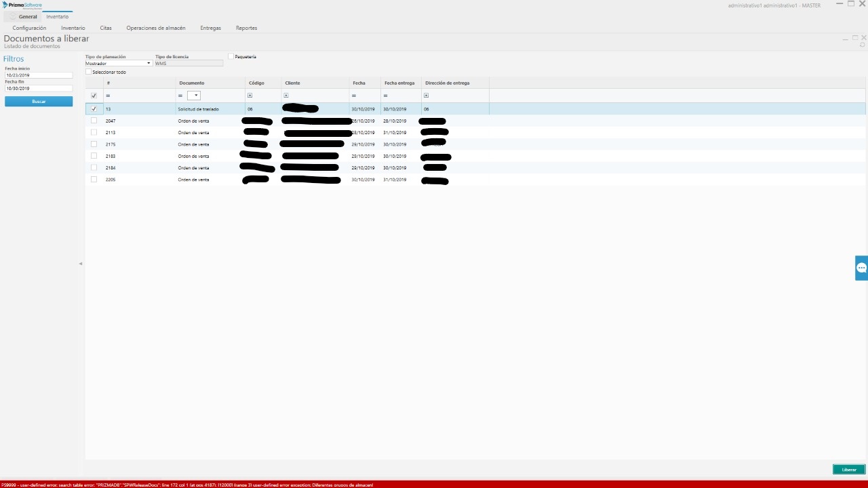Enable the Paquetería checkbox

231,57
